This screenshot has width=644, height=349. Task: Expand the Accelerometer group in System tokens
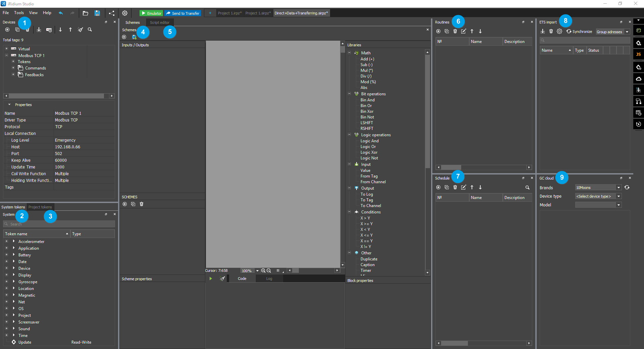tap(6, 241)
